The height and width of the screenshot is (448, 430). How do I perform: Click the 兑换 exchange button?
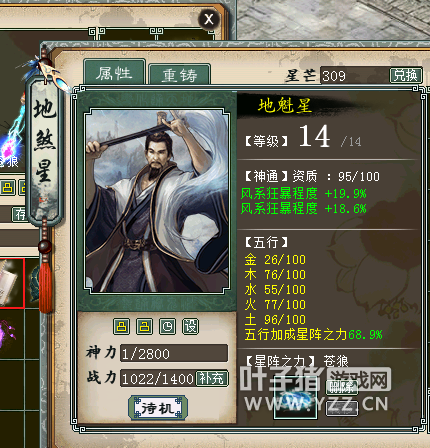coord(406,75)
